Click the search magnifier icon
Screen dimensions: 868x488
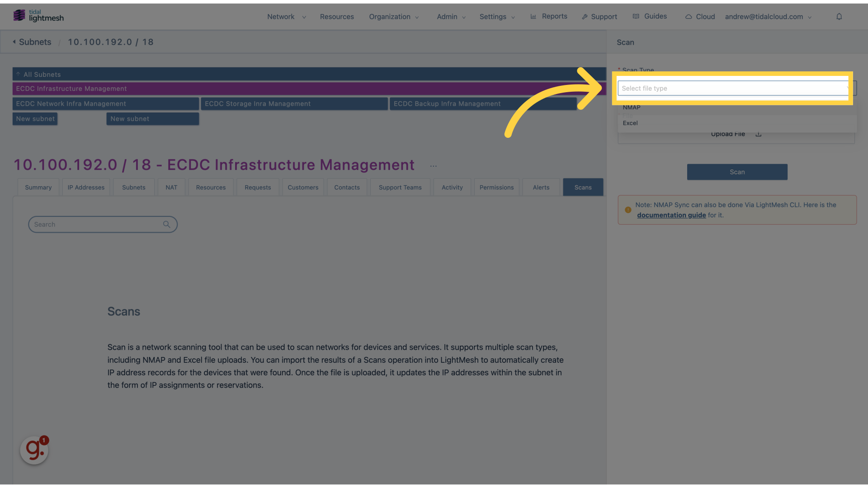tap(167, 225)
